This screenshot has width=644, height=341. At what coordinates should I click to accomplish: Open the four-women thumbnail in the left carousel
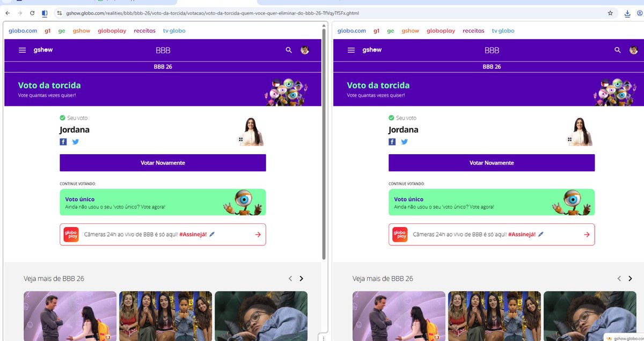tap(165, 316)
